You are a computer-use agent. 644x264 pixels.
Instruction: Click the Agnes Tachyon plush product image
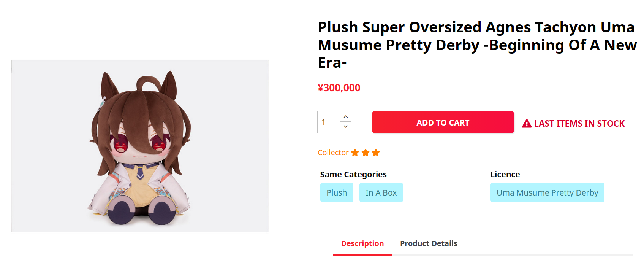(x=140, y=146)
